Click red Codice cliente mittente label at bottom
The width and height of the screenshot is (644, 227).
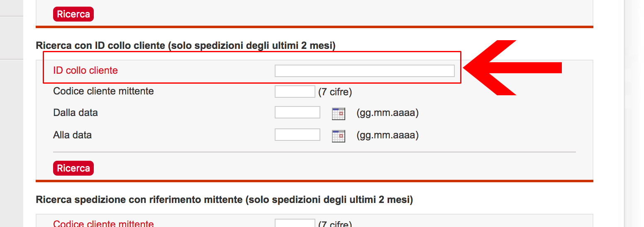(x=103, y=224)
